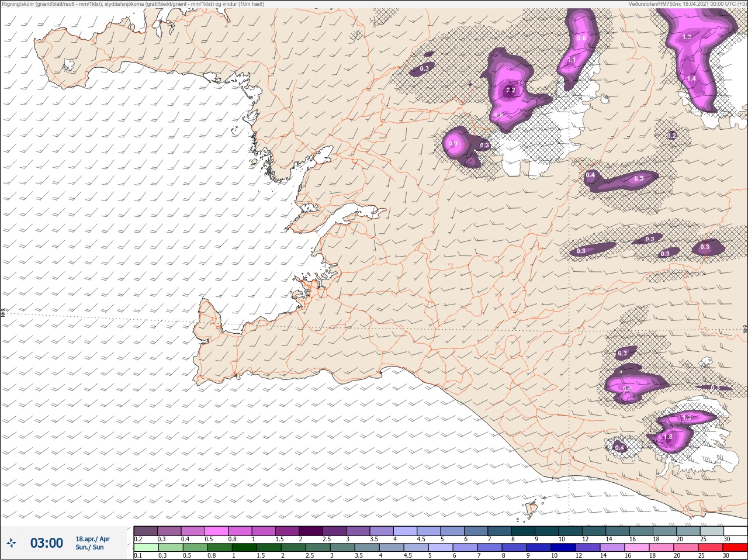Screen dimensions: 748x560
Task: Click the 1.4 precipitation value on map
Action: click(692, 78)
